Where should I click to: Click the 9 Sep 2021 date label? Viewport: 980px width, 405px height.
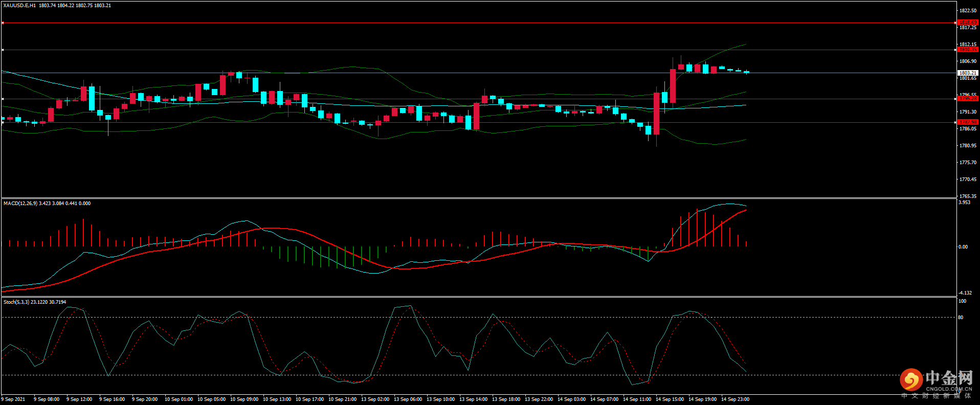(x=13, y=399)
